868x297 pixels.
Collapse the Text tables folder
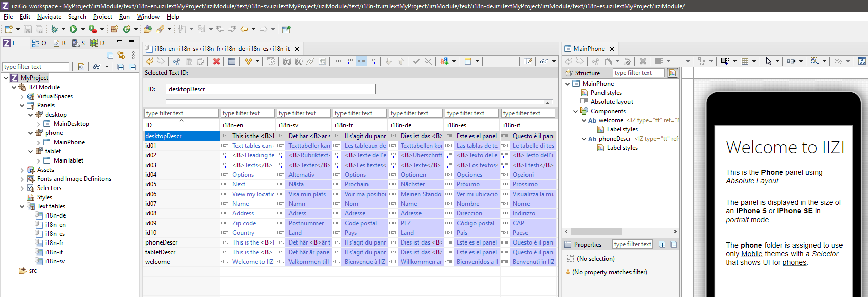click(22, 206)
